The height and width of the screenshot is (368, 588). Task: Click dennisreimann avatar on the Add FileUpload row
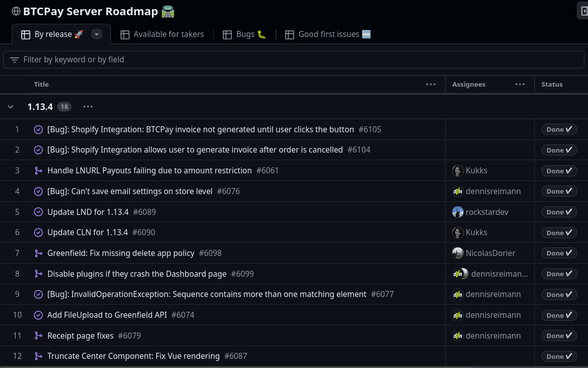click(457, 315)
